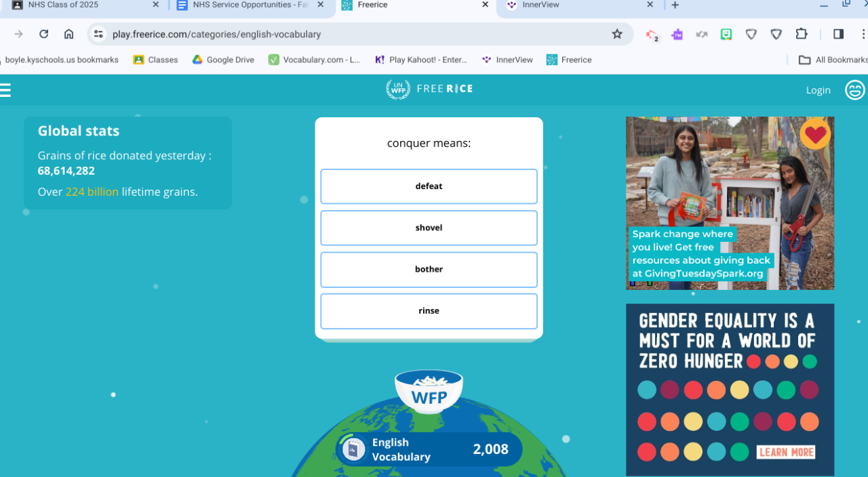The image size is (868, 477).
Task: Open the Freerice bookmark
Action: click(569, 60)
